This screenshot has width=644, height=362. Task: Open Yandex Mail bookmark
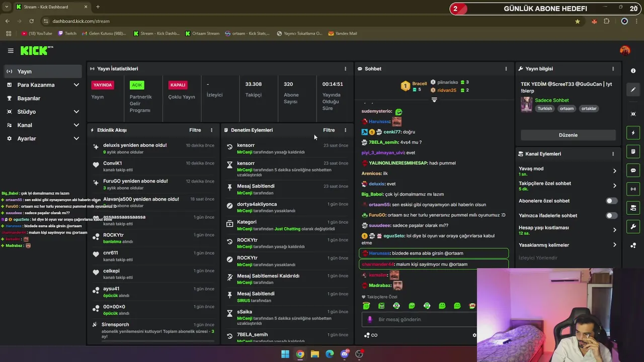(343, 34)
